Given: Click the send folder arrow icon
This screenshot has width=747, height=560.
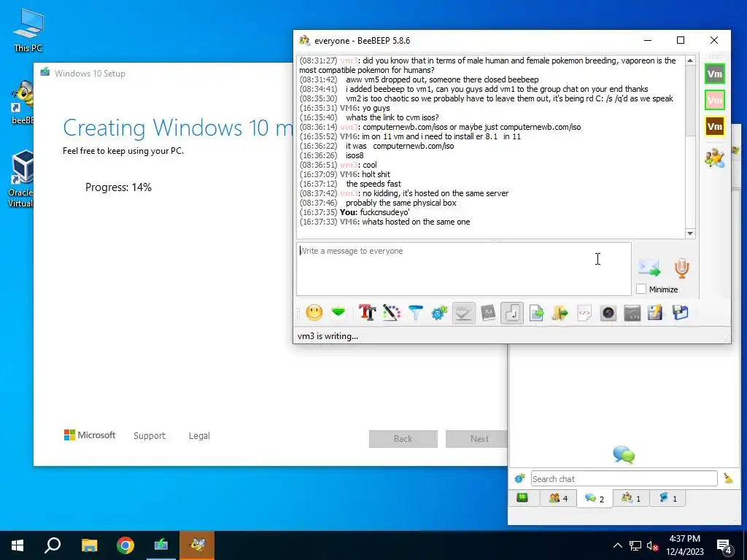Looking at the screenshot, I should (x=560, y=313).
